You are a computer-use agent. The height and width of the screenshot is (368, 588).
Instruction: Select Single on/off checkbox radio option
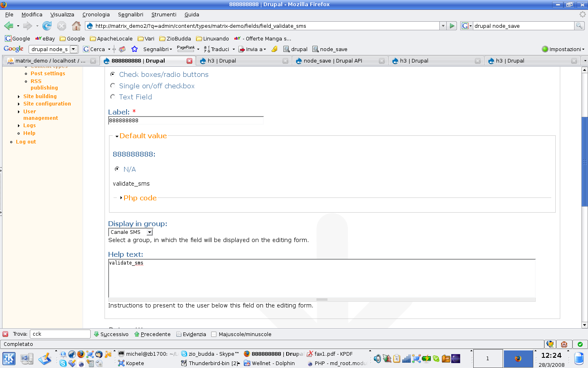click(113, 85)
